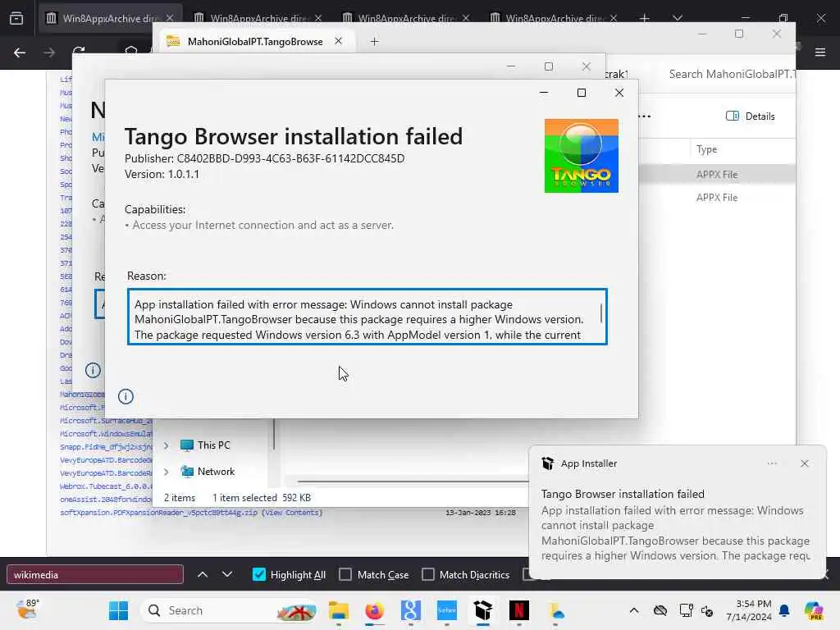Open Firefox from the taskbar

tap(374, 610)
